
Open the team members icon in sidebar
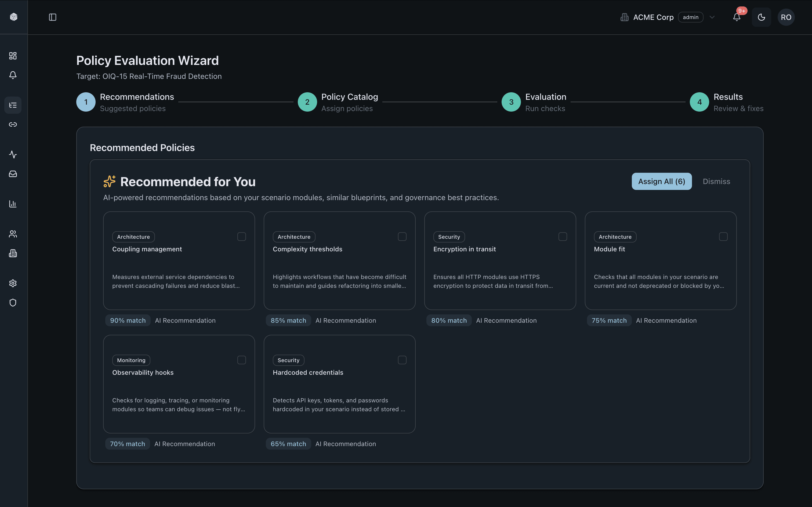[x=13, y=234]
